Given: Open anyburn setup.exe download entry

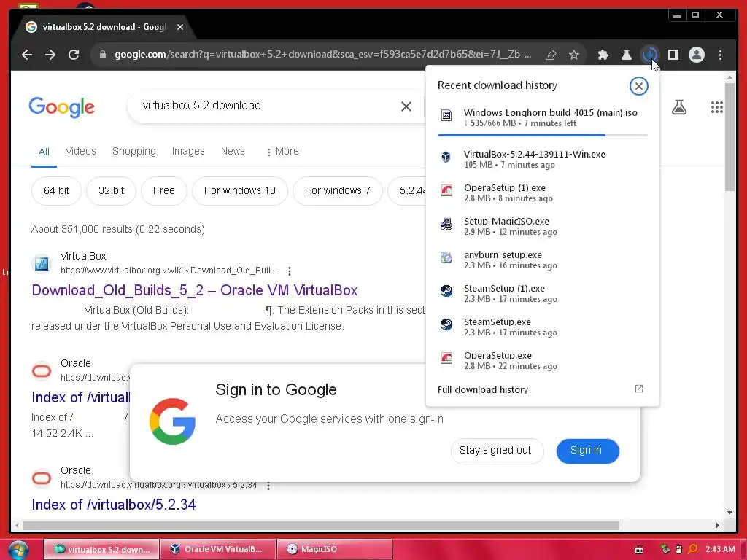Looking at the screenshot, I should (x=542, y=260).
